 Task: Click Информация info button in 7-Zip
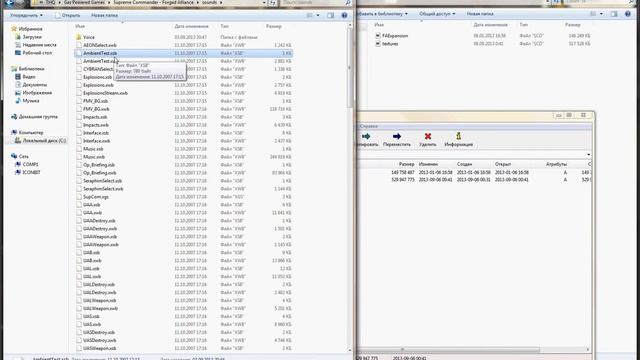[x=458, y=139]
